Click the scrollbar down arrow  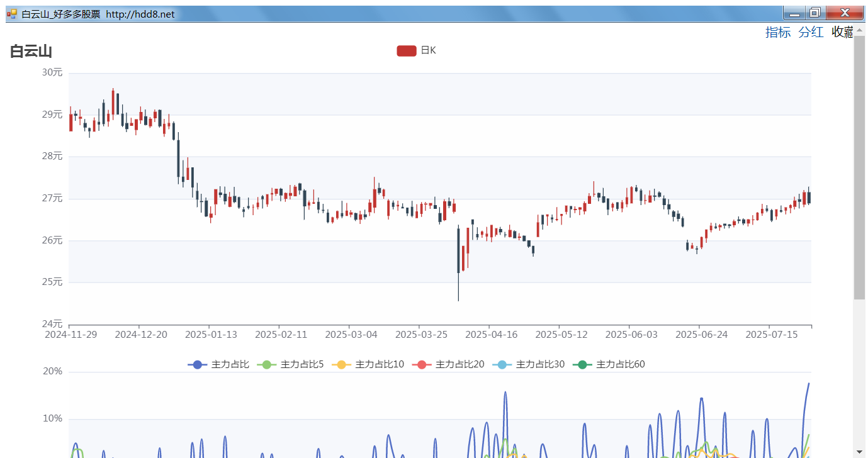tap(859, 452)
